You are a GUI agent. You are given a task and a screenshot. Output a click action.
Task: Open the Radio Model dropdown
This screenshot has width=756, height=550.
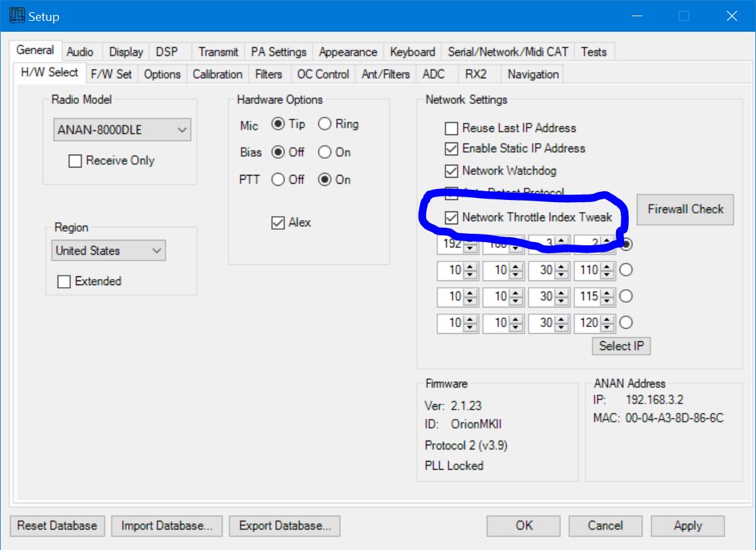tap(122, 130)
